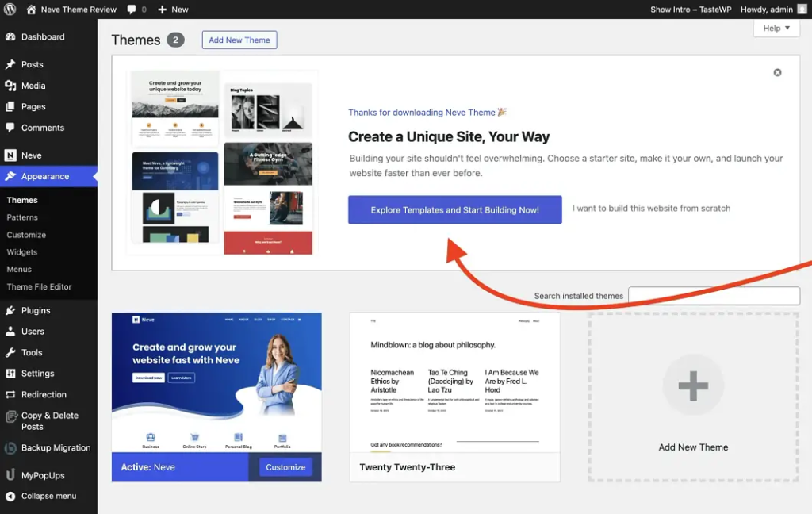Click the Backup Migration icon
Viewport: 812px width, 514px height.
(10, 447)
